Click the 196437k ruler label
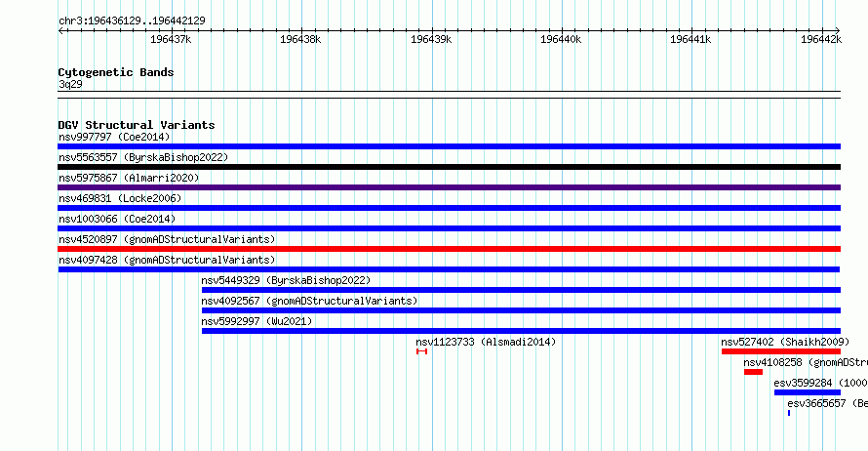The image size is (868, 451). point(171,39)
